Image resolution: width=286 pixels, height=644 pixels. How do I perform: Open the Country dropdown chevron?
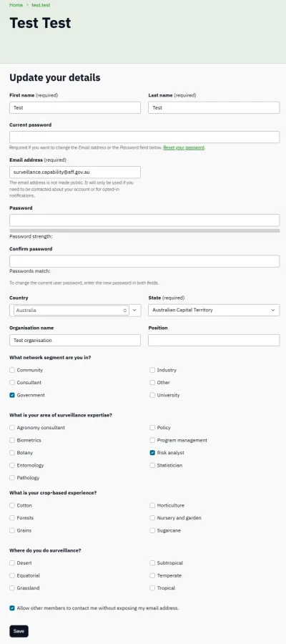(134, 310)
